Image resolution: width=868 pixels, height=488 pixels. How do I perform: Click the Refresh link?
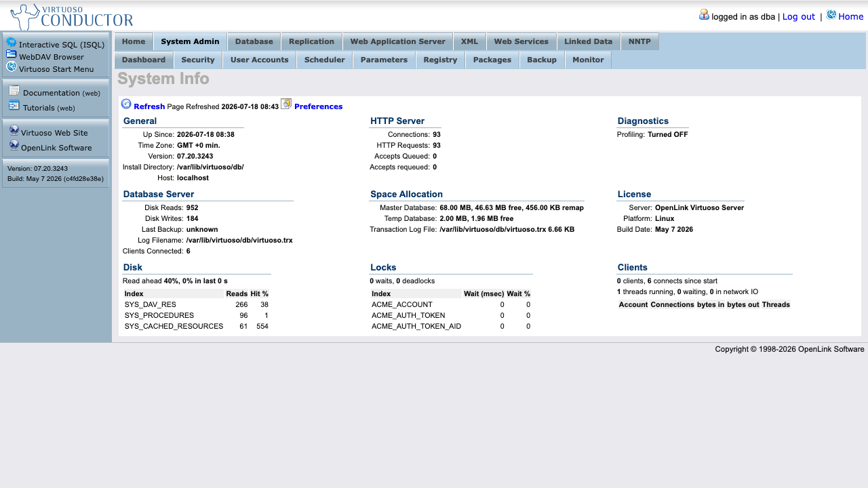(x=149, y=106)
